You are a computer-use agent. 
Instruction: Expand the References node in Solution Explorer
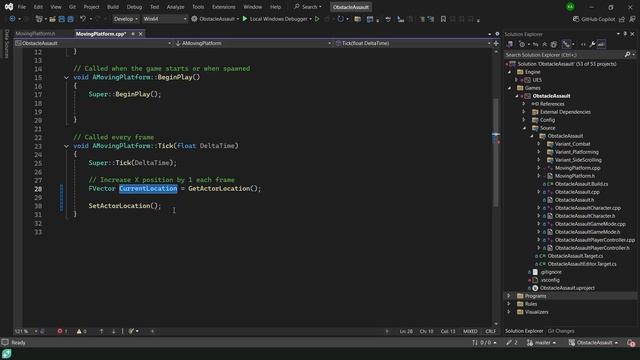[x=524, y=104]
